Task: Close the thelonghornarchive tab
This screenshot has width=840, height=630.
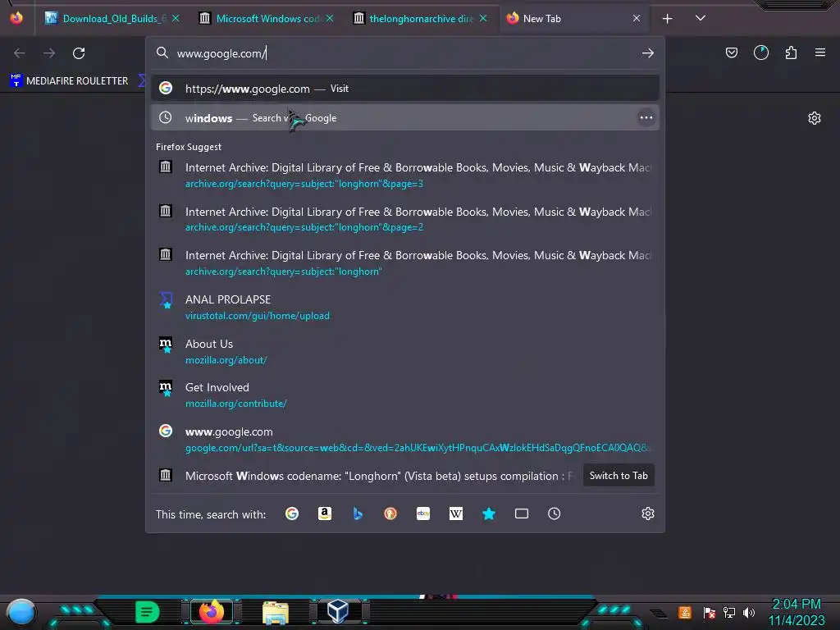Action: coord(483,18)
